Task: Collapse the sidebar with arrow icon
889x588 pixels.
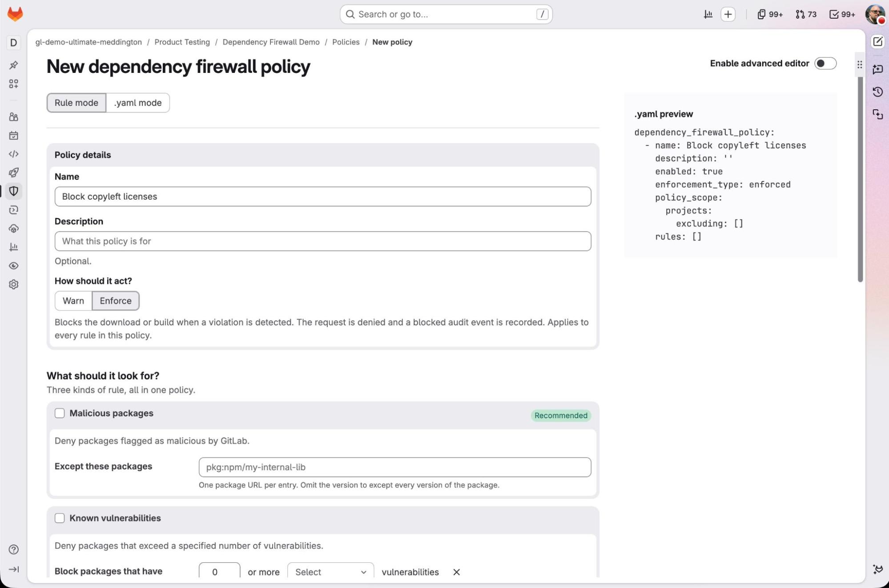Action: point(14,569)
